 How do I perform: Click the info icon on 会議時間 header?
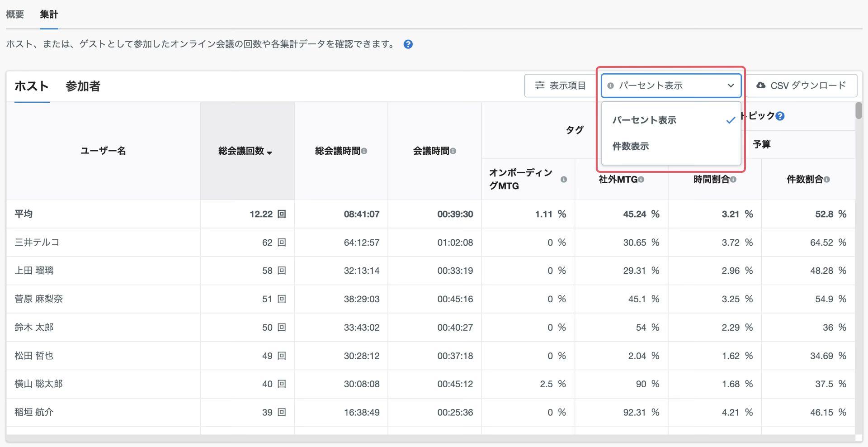(x=453, y=151)
